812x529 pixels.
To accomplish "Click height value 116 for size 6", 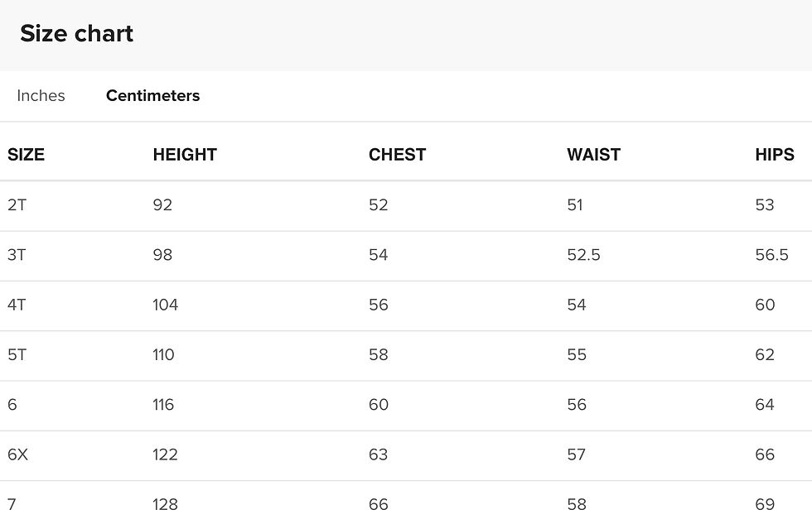I will click(163, 405).
